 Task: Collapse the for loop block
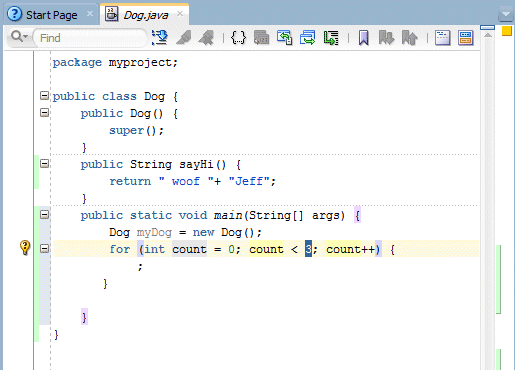point(44,248)
